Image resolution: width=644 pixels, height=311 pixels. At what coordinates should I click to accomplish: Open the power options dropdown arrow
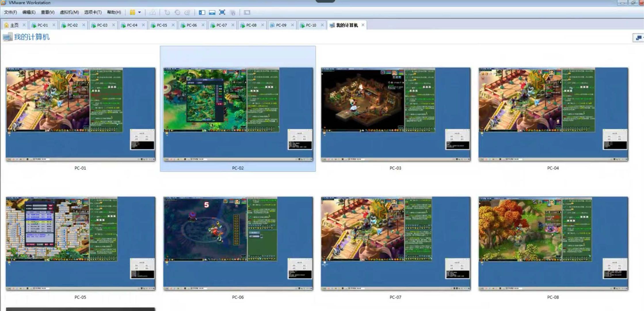pos(140,12)
